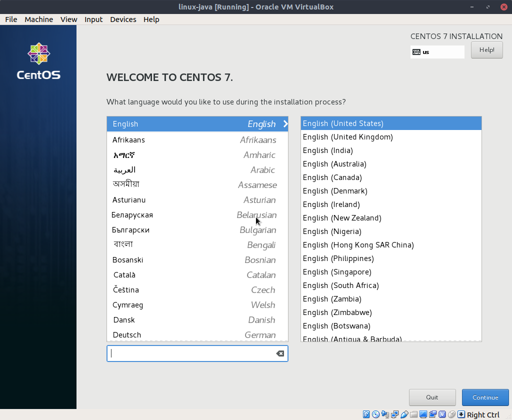
Task: Choose English (India) locale
Action: click(x=391, y=150)
